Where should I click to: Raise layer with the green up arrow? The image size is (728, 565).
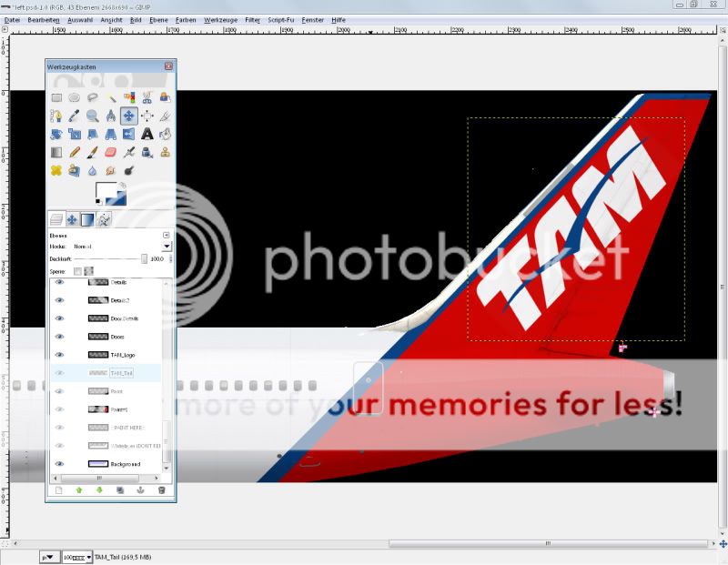79,490
